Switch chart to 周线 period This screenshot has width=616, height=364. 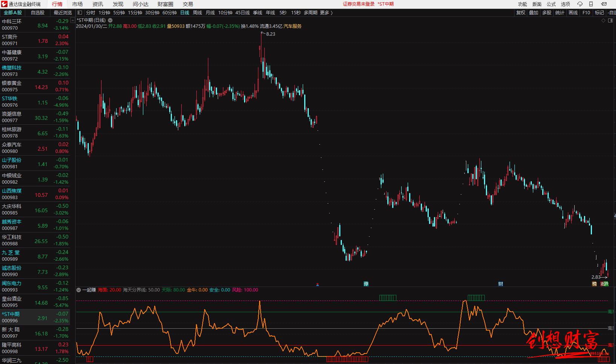(x=197, y=13)
